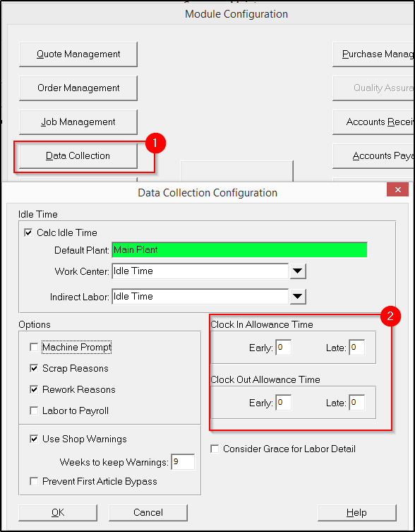This screenshot has width=415, height=532.
Task: Open Job Management module configuration
Action: coord(78,122)
